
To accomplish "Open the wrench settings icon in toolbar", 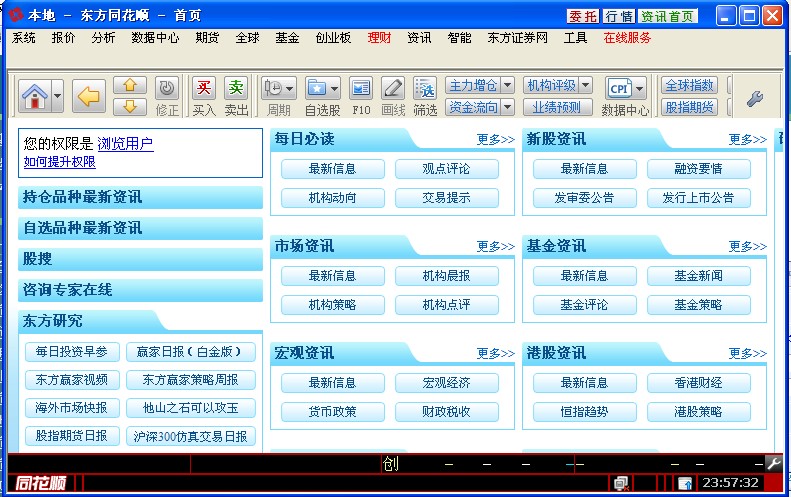I will pyautogui.click(x=755, y=98).
